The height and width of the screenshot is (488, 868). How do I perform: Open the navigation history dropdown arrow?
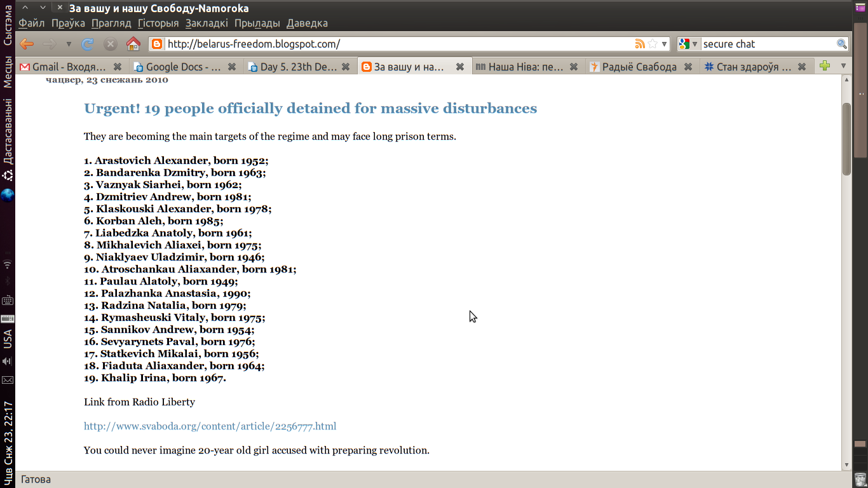coord(69,44)
